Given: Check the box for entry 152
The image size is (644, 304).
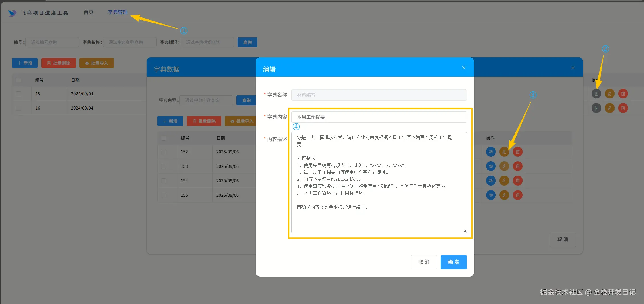Looking at the screenshot, I should tap(164, 152).
